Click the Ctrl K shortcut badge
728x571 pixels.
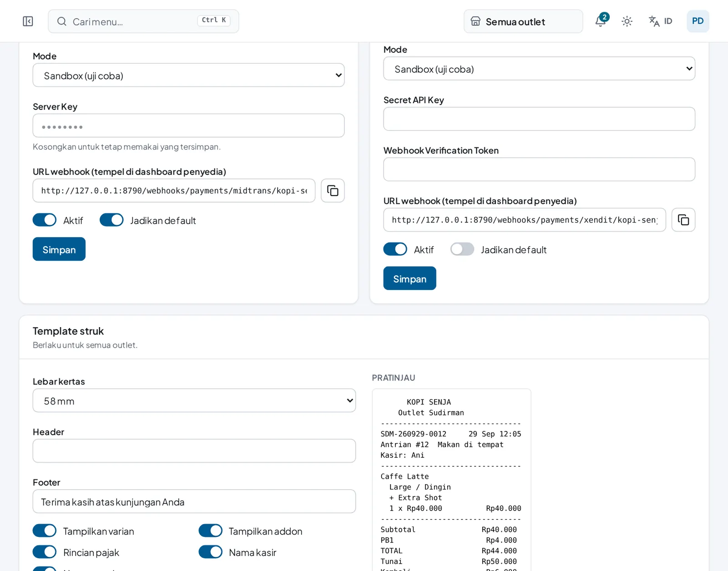[214, 20]
